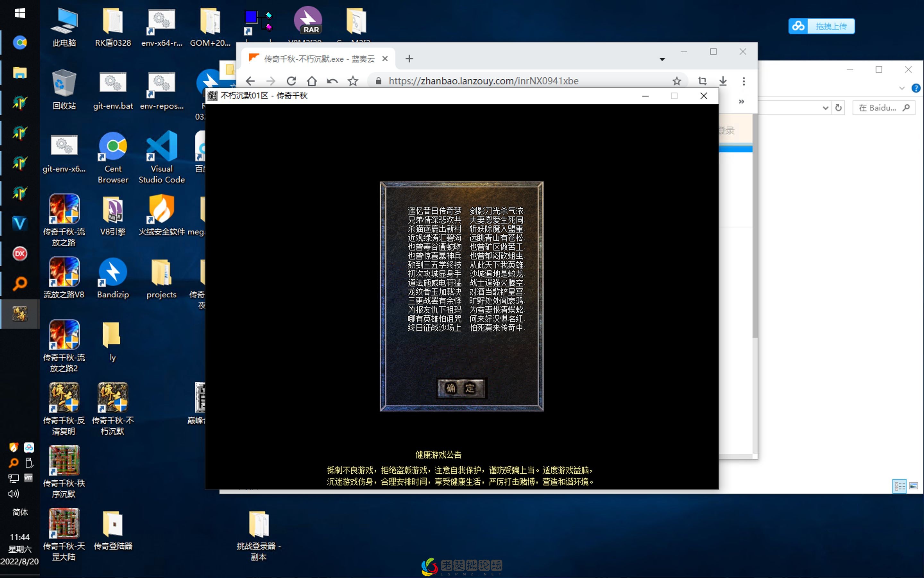
Task: Click the 确定 button in game dialog
Action: pyautogui.click(x=461, y=388)
